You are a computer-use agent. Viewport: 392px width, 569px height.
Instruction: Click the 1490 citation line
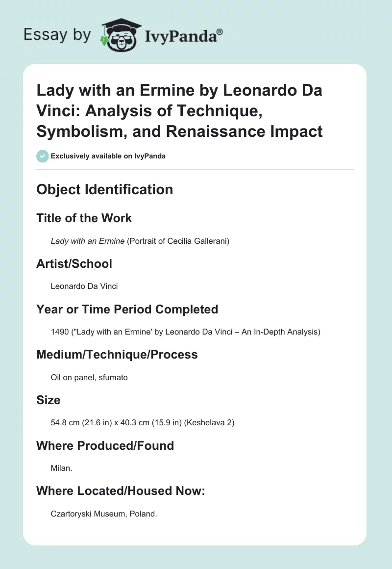185,332
